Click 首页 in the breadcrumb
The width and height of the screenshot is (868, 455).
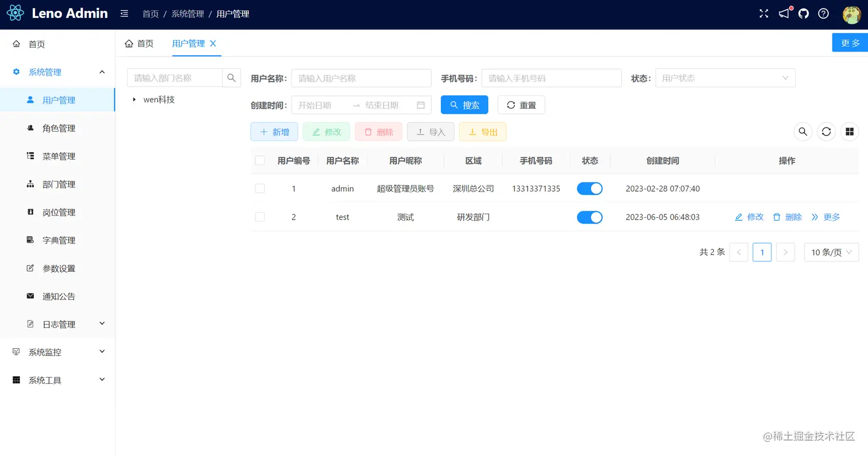click(x=150, y=14)
